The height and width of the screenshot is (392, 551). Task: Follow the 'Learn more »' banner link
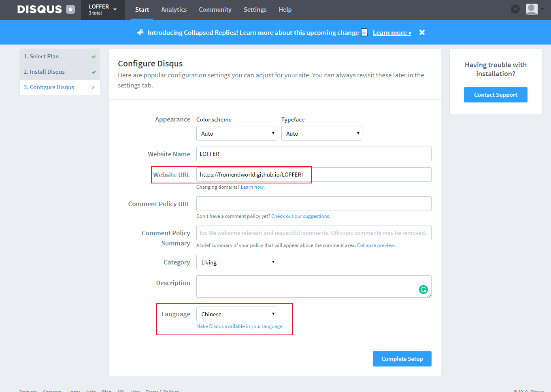click(392, 33)
